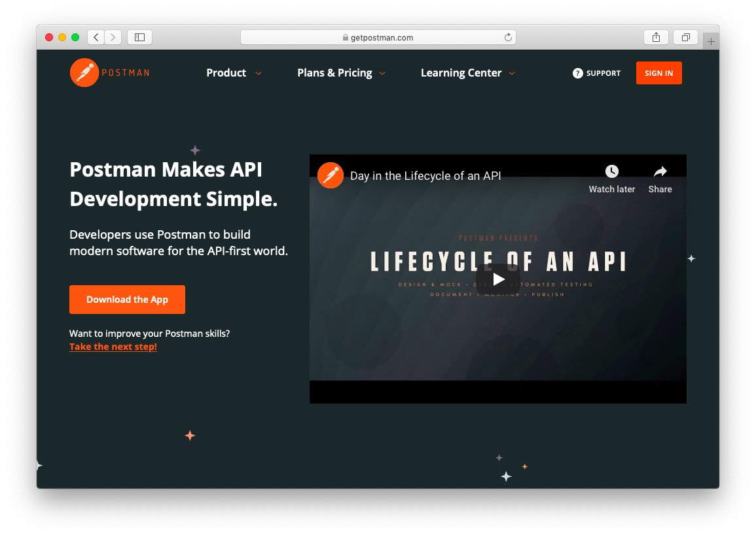Follow the Take the next step! link
The image size is (756, 537).
[x=113, y=347]
